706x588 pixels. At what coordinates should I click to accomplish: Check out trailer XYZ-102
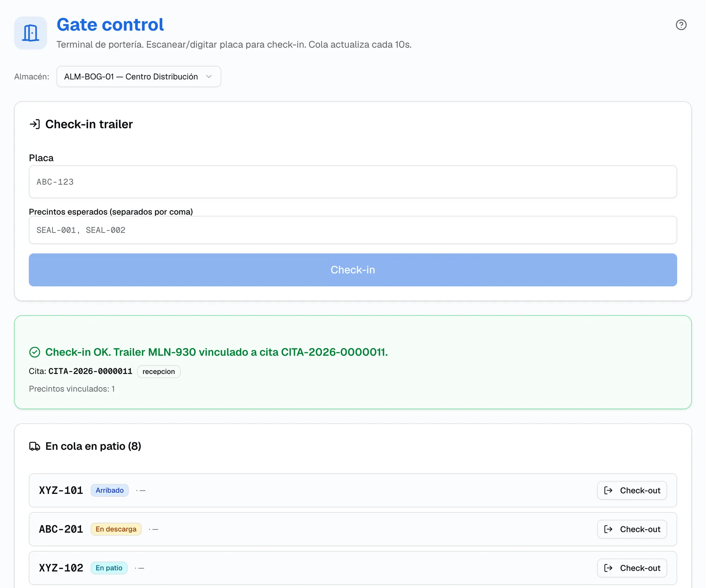pos(632,568)
